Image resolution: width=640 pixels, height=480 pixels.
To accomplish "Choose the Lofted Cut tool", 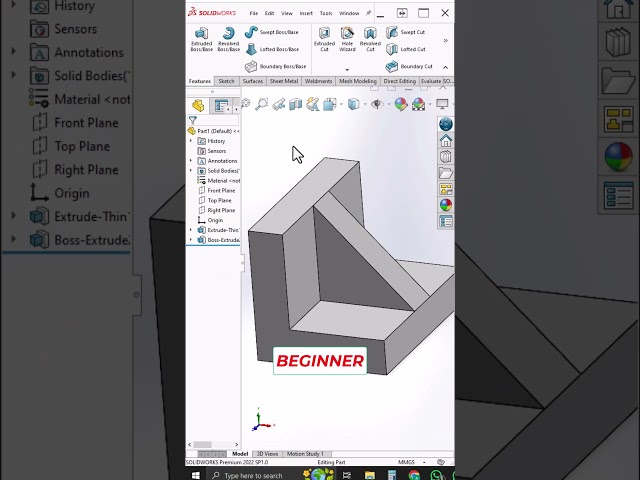I will click(x=406, y=49).
